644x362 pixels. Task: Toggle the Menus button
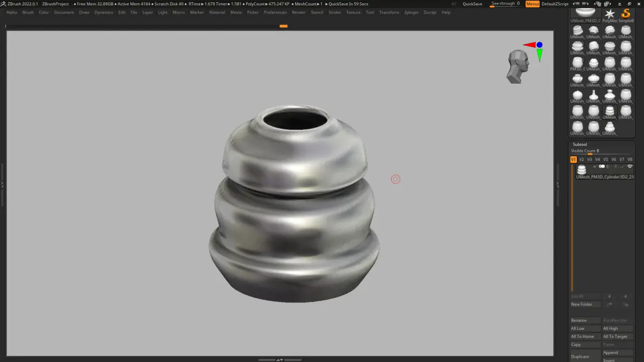[x=532, y=4]
